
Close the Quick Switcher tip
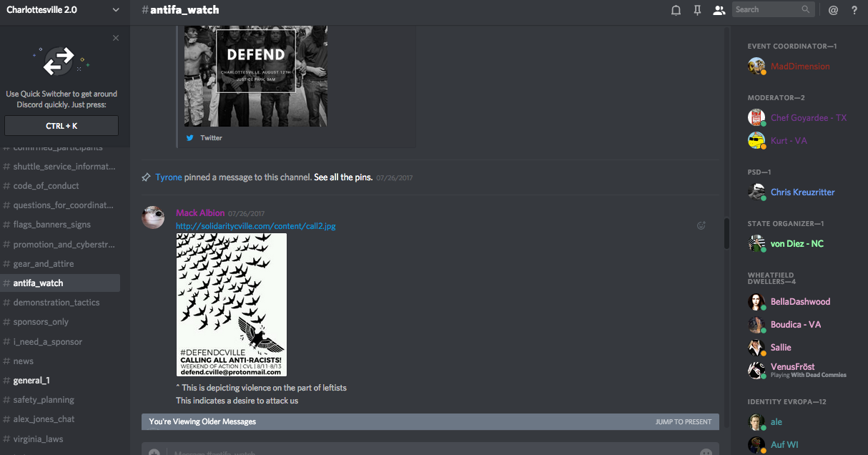tap(116, 38)
